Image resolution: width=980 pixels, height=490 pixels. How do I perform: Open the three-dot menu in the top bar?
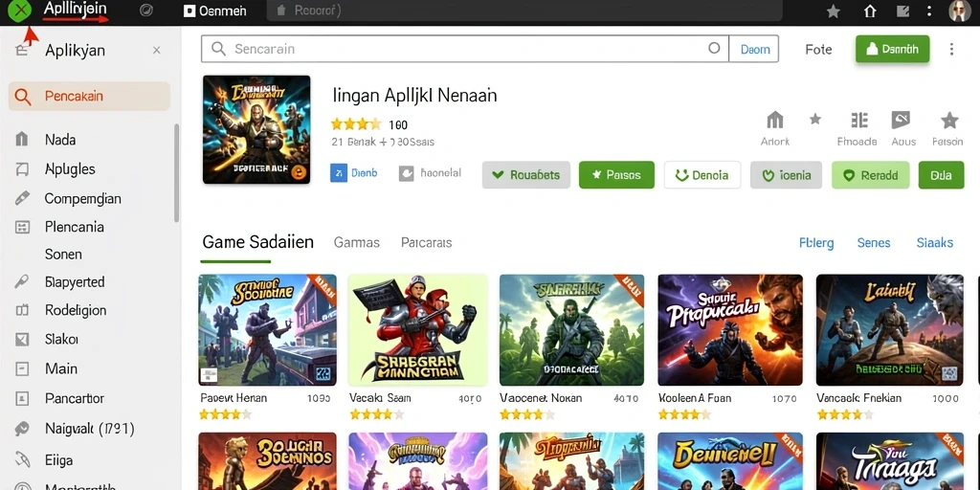pyautogui.click(x=929, y=11)
